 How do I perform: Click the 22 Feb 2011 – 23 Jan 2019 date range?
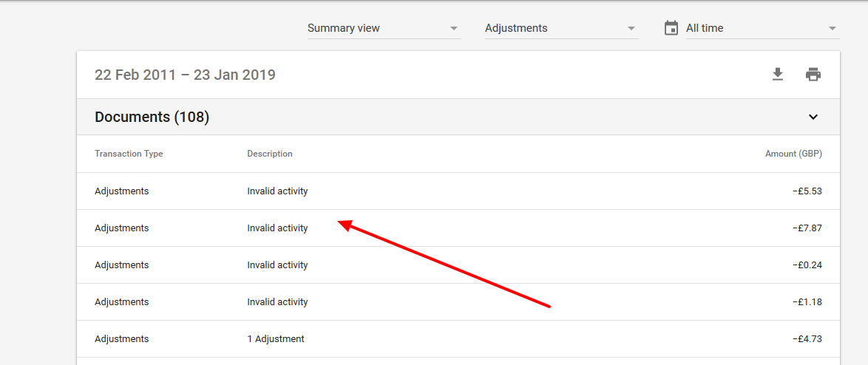click(x=185, y=75)
